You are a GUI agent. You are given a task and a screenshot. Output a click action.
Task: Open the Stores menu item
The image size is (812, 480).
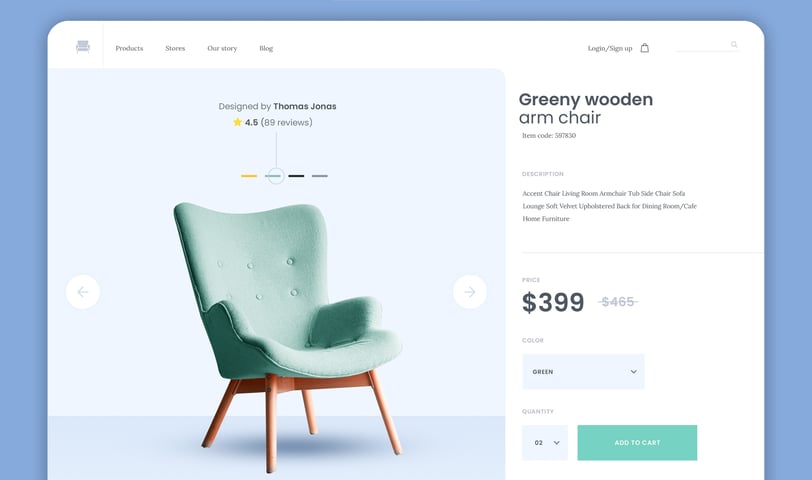tap(175, 48)
